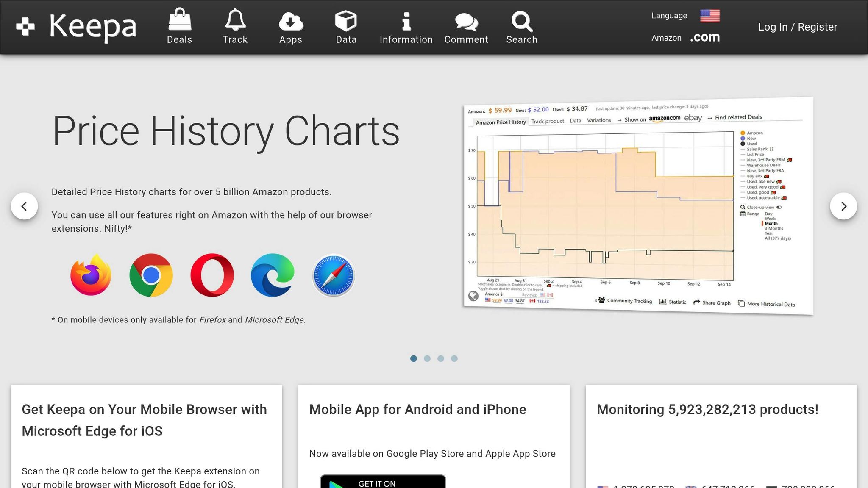Choose the Microsoft Edge extension icon
Viewport: 868px width, 488px height.
tap(273, 275)
